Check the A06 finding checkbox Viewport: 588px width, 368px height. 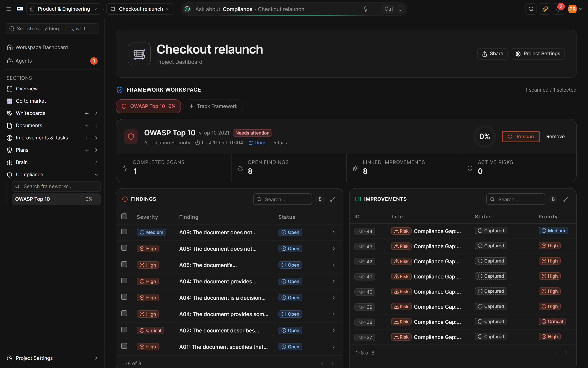tap(124, 248)
